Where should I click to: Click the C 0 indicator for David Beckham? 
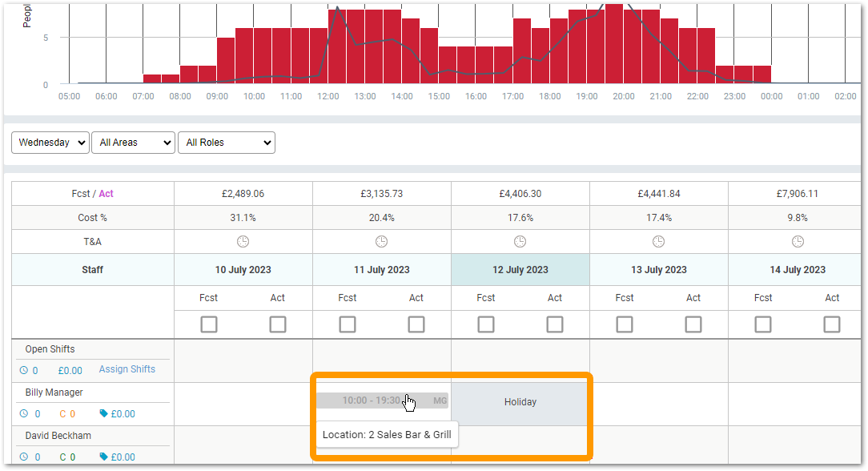67,456
